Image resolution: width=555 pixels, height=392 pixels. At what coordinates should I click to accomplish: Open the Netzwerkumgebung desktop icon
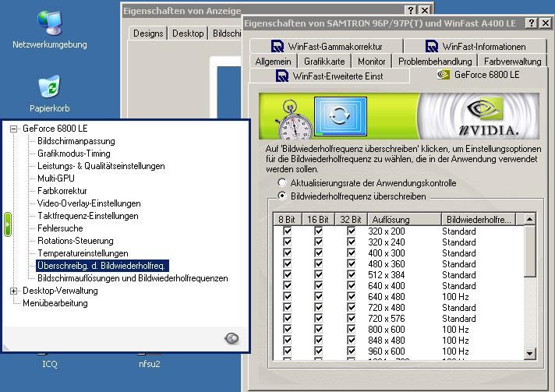tap(50, 30)
